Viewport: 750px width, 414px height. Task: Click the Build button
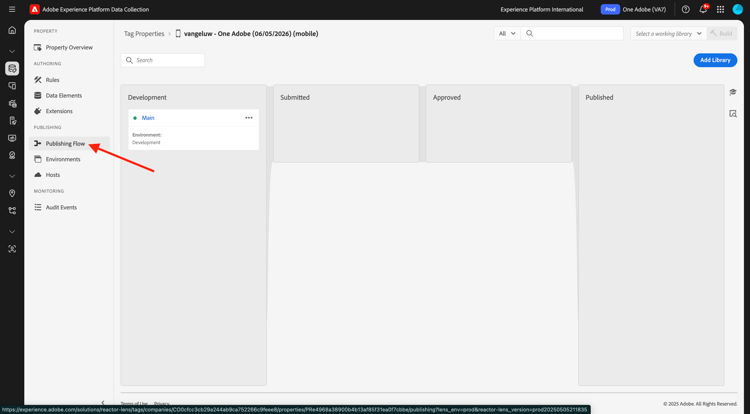(x=721, y=33)
